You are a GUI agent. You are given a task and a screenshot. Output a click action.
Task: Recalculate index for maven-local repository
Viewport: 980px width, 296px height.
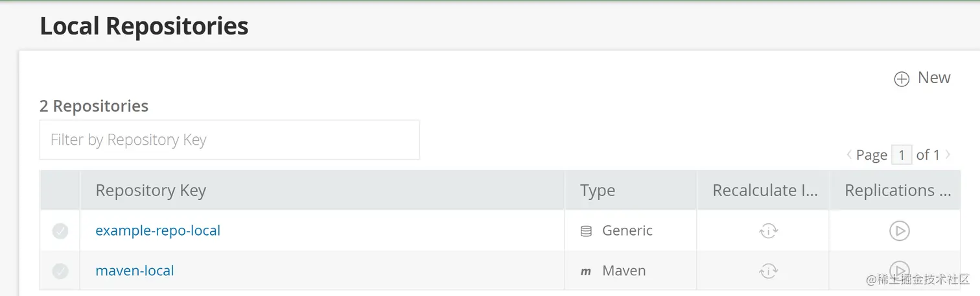tap(768, 271)
